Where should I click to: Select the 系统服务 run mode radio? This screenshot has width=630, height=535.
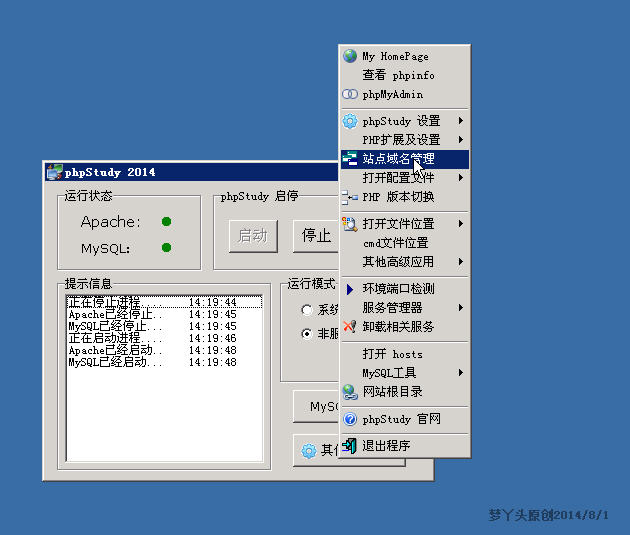307,310
